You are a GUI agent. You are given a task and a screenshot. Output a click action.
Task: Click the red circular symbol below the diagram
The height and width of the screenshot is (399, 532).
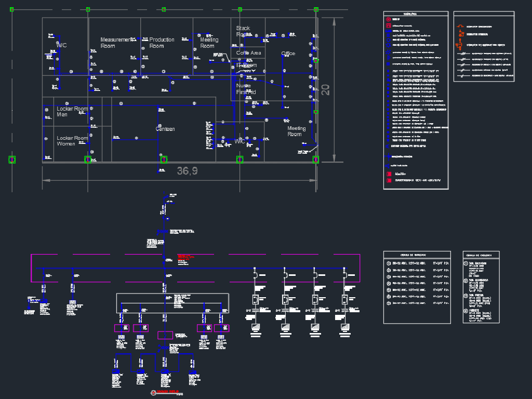(153, 393)
